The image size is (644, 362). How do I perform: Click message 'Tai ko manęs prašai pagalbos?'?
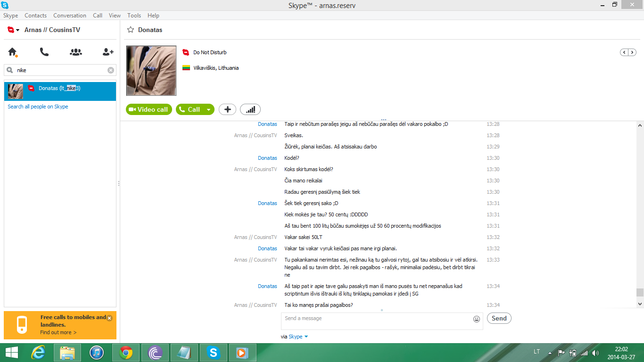coord(319,305)
